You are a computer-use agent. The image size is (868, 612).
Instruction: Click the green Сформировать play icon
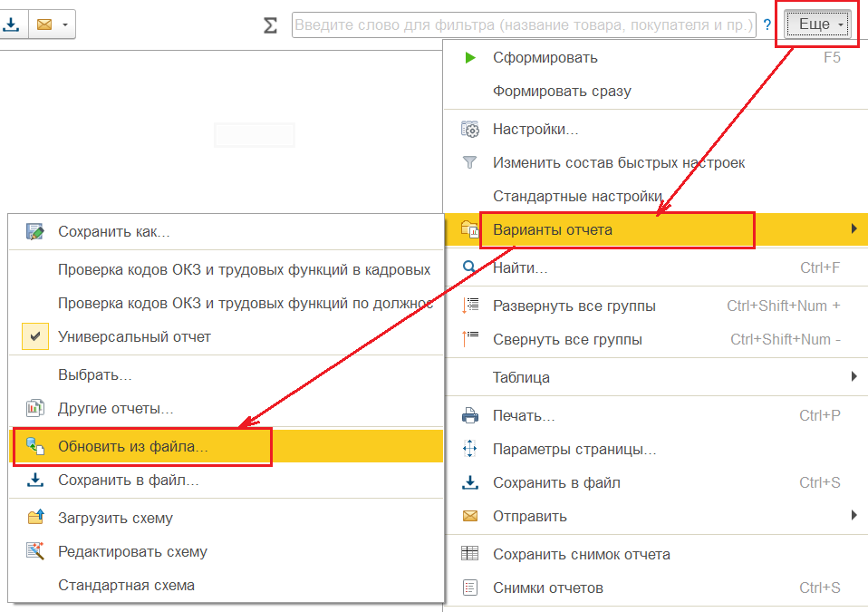click(469, 58)
